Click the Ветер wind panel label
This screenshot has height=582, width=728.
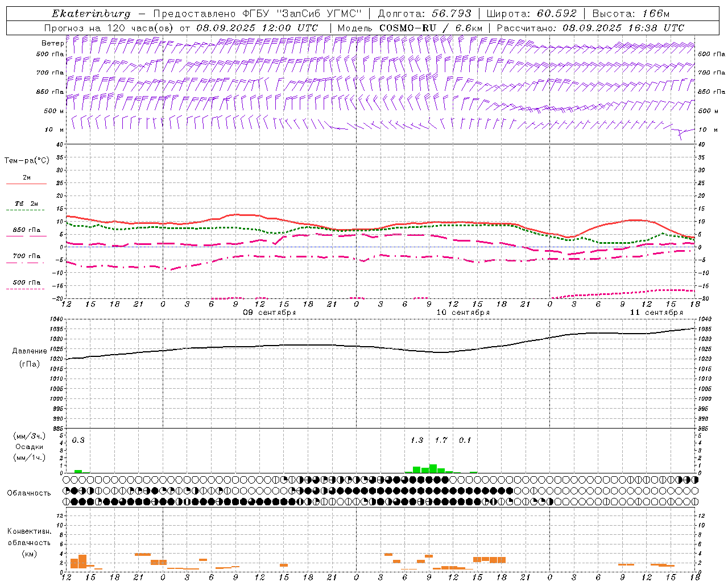click(x=52, y=43)
